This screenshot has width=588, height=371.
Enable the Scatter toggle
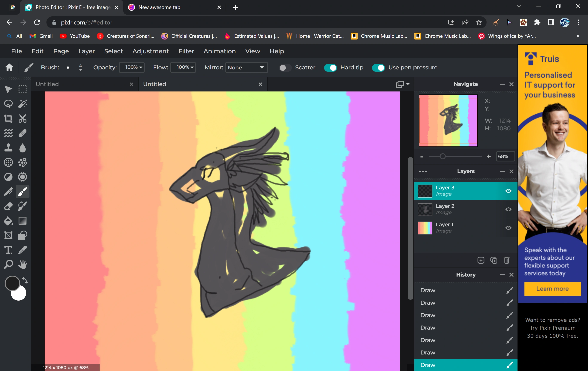pyautogui.click(x=285, y=68)
